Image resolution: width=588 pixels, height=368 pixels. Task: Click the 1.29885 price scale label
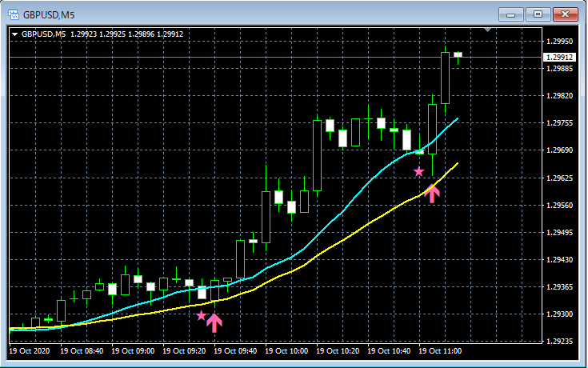pyautogui.click(x=560, y=69)
